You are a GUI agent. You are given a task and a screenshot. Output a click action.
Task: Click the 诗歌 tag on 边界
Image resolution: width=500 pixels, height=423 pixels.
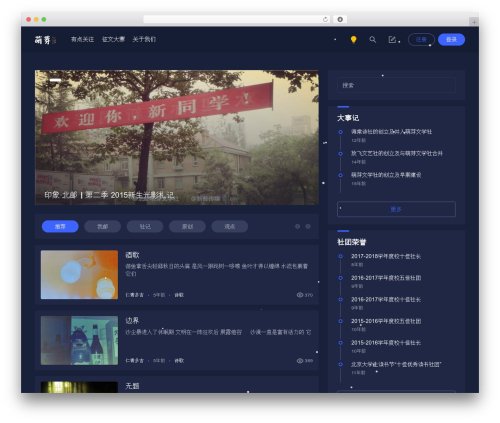(x=179, y=361)
